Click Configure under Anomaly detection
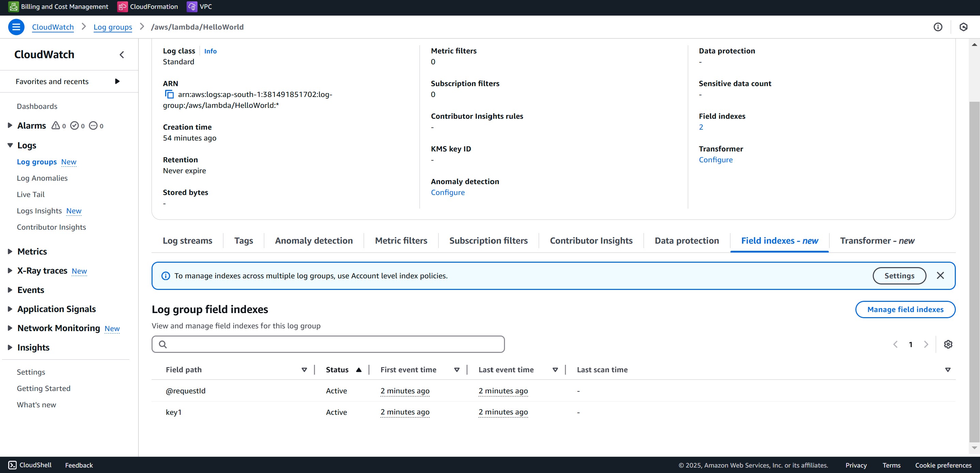Screen dimensions: 980x473 (448, 192)
